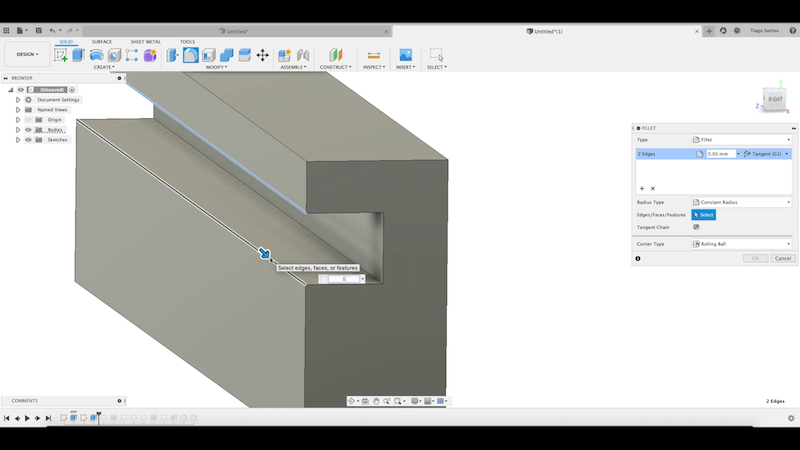Viewport: 800px width, 450px height.
Task: Toggle visibility of Sketches folder
Action: pyautogui.click(x=28, y=140)
